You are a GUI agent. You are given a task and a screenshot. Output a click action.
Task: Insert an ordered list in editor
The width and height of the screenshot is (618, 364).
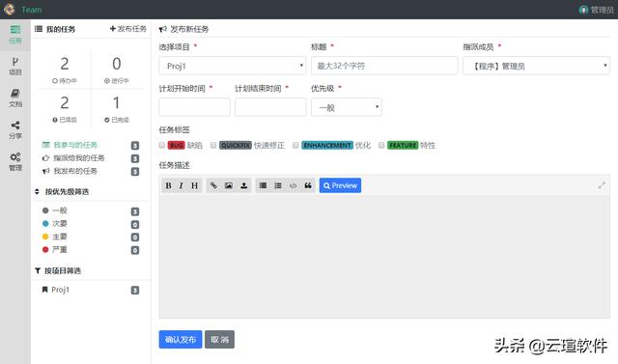[x=278, y=185]
